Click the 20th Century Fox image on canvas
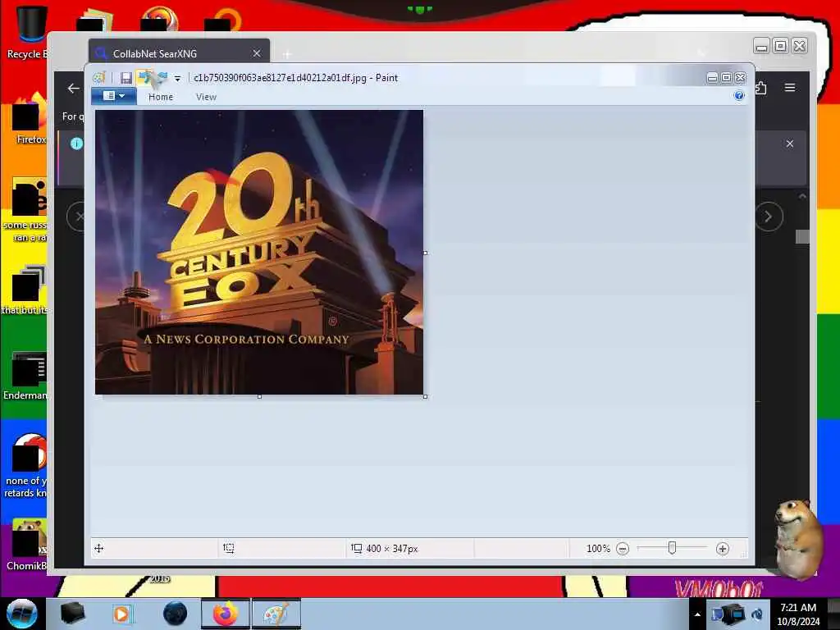Viewport: 840px width, 630px height. click(x=258, y=253)
